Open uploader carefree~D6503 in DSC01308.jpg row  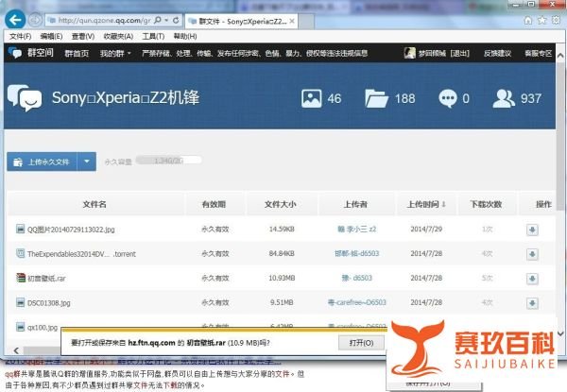pyautogui.click(x=357, y=302)
